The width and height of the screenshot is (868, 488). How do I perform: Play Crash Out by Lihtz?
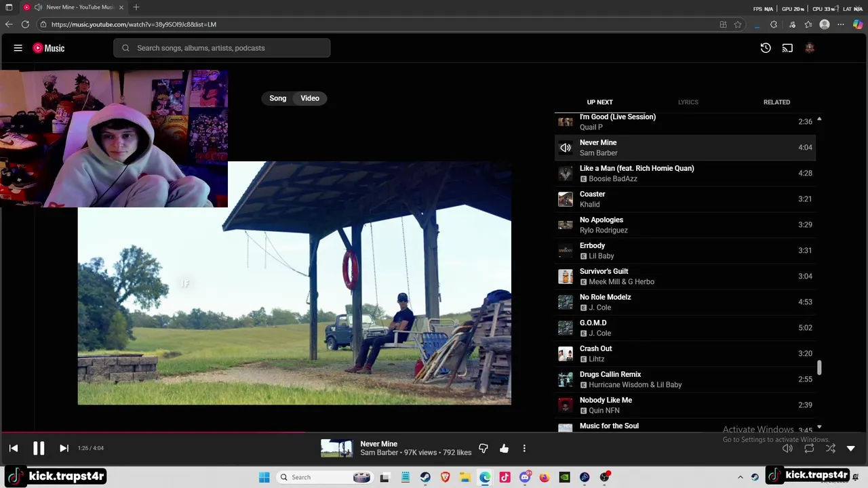click(x=685, y=354)
